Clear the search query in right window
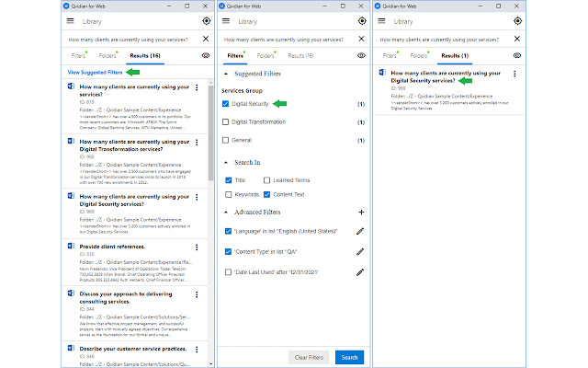This screenshot has height=368, width=588. (x=516, y=39)
